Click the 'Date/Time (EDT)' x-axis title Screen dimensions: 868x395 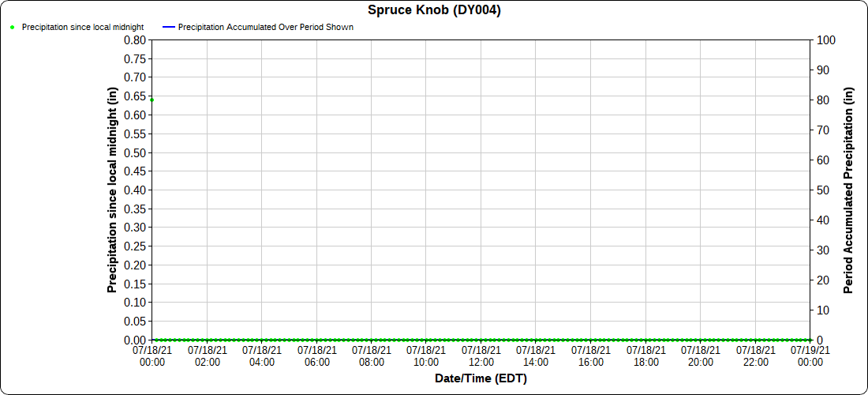pyautogui.click(x=481, y=378)
